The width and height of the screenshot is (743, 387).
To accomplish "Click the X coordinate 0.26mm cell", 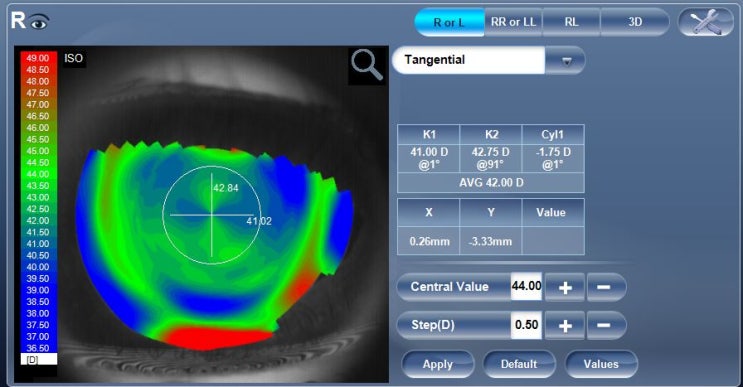I will [429, 241].
